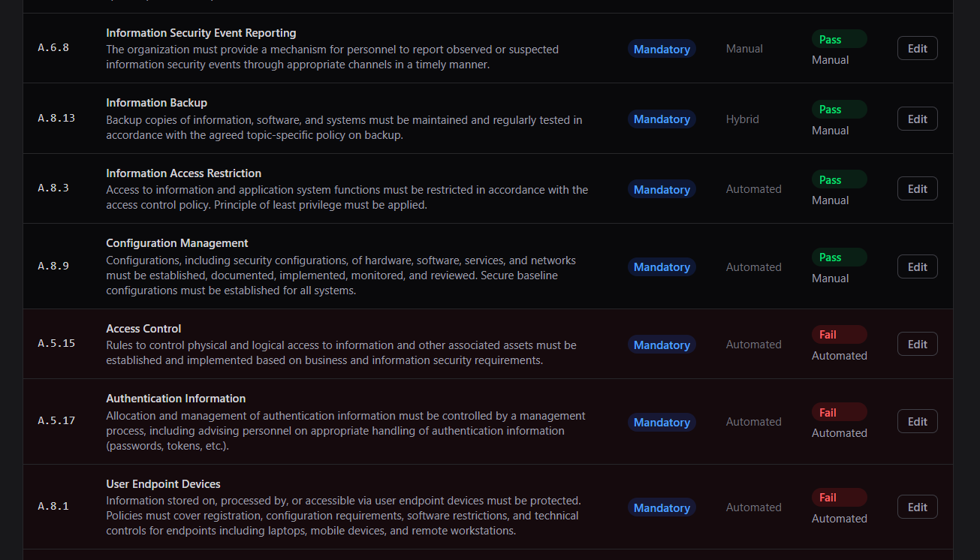Select Mandatory tag on Information Backup row
Screen dimensions: 980x560
(662, 119)
